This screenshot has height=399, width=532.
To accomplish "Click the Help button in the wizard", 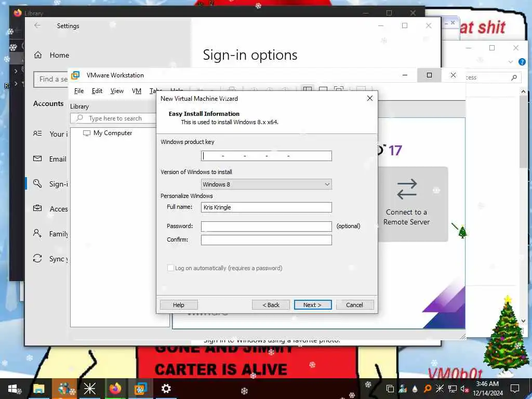I will [179, 304].
